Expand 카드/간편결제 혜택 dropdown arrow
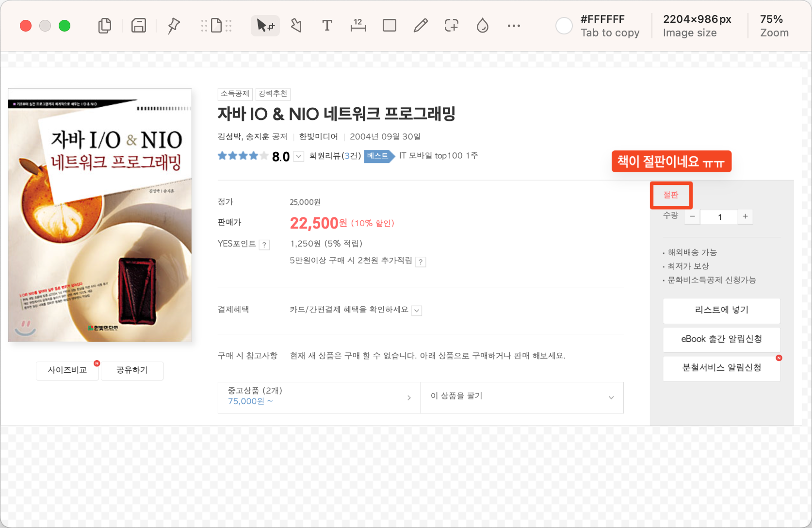The width and height of the screenshot is (812, 528). click(x=417, y=311)
